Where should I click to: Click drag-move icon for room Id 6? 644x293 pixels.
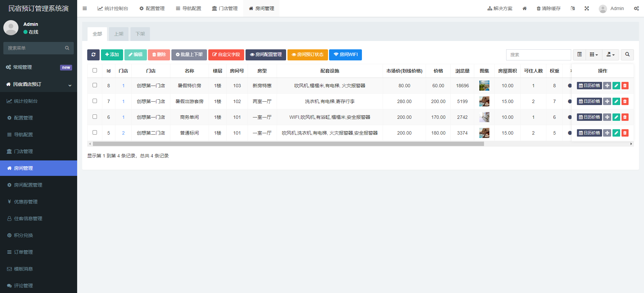(607, 117)
